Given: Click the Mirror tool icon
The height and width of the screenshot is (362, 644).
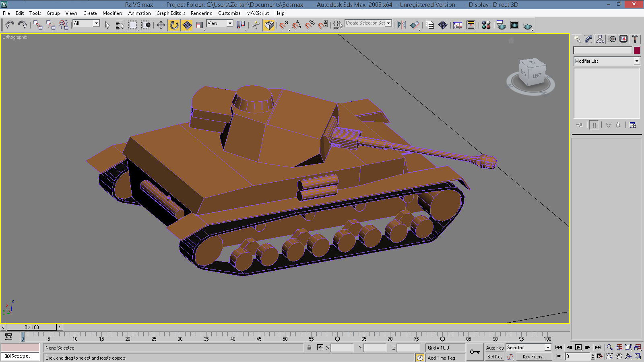Looking at the screenshot, I should point(401,25).
